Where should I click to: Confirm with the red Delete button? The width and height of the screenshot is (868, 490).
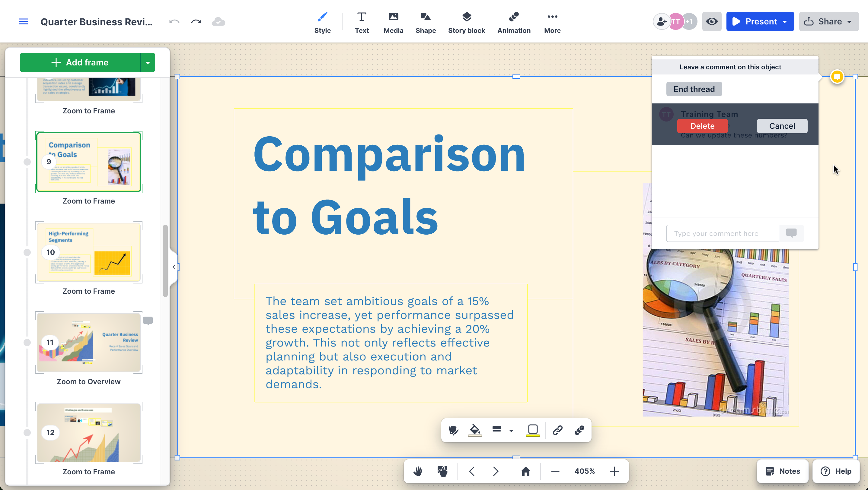pos(702,126)
